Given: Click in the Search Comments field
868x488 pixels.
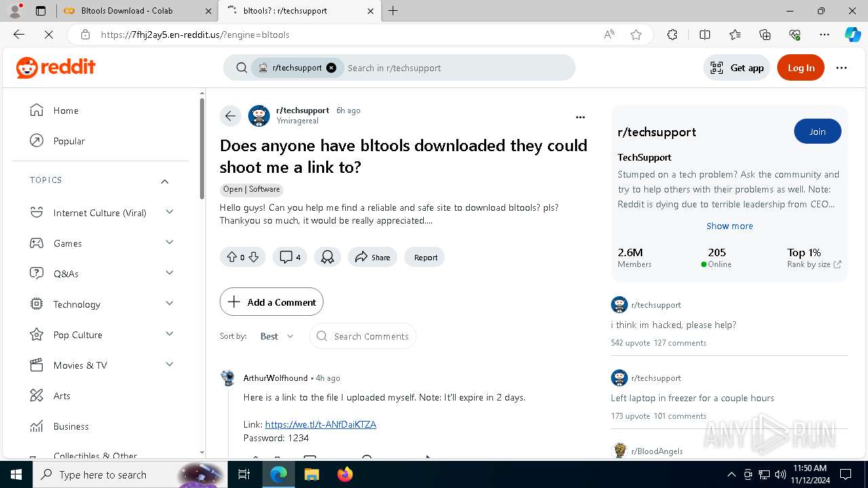Looking at the screenshot, I should (363, 336).
